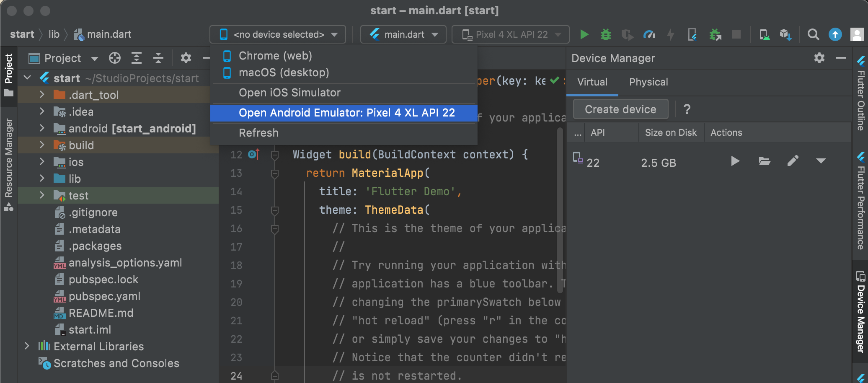Open more actions arrow for API 22 device

pyautogui.click(x=821, y=161)
